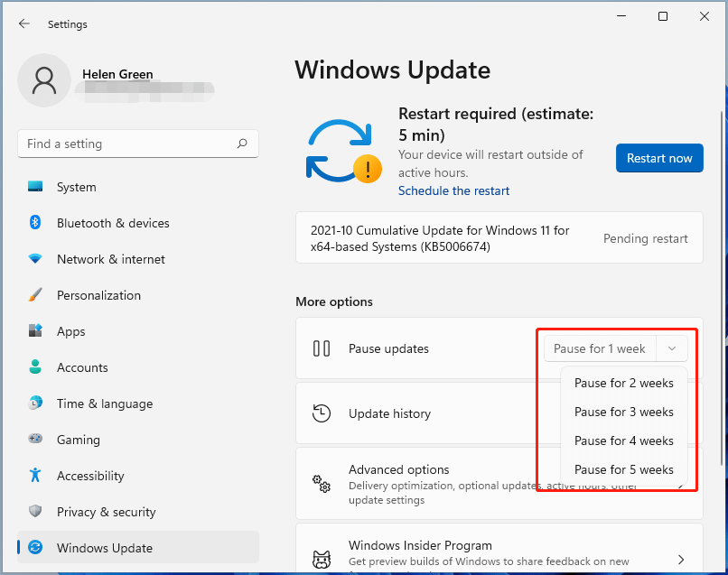Screen dimensions: 728x575
Task: Click the update sync status icon
Action: click(x=343, y=152)
